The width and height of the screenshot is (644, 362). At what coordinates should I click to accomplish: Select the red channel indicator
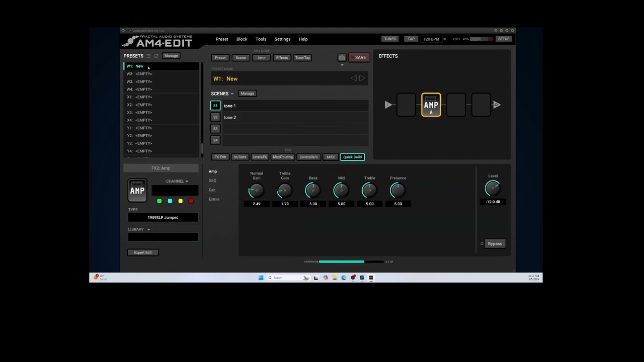coord(191,201)
